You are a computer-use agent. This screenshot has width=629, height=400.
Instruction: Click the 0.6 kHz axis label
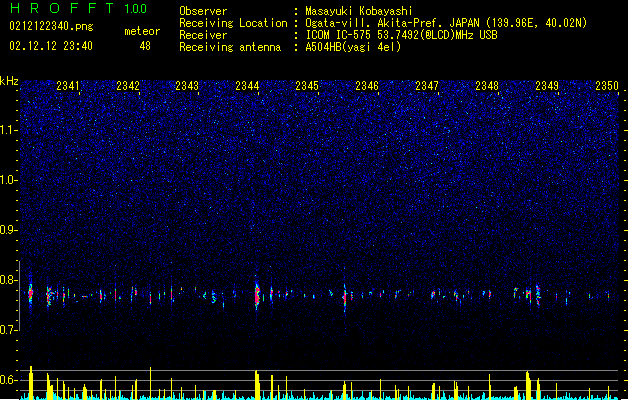pos(9,380)
